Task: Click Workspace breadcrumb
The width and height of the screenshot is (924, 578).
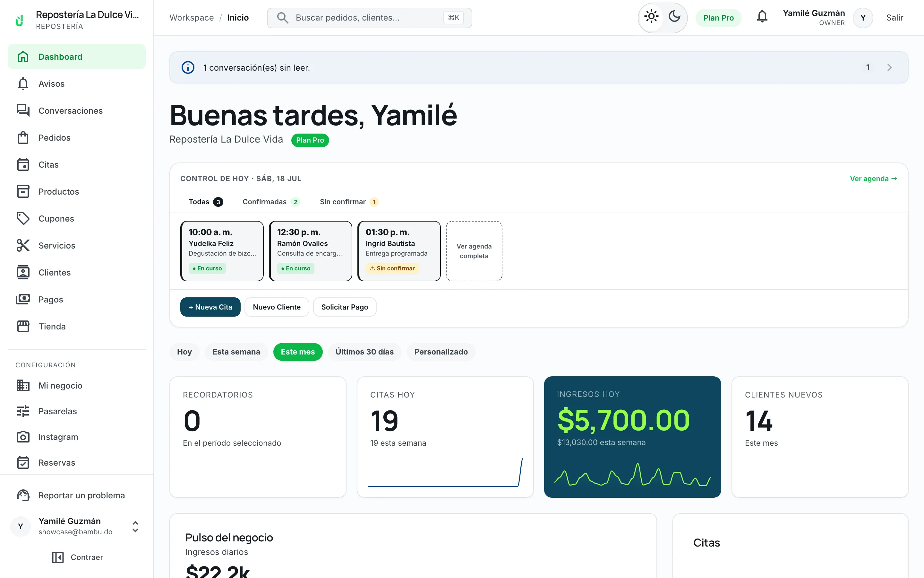Action: (x=192, y=18)
